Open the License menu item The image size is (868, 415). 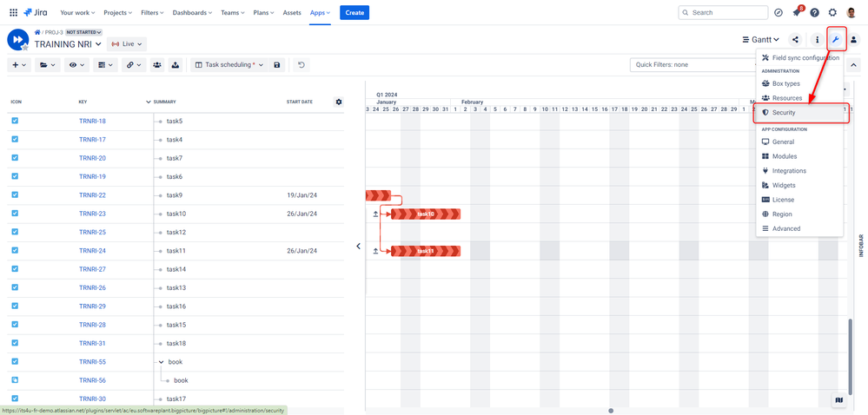799,199
